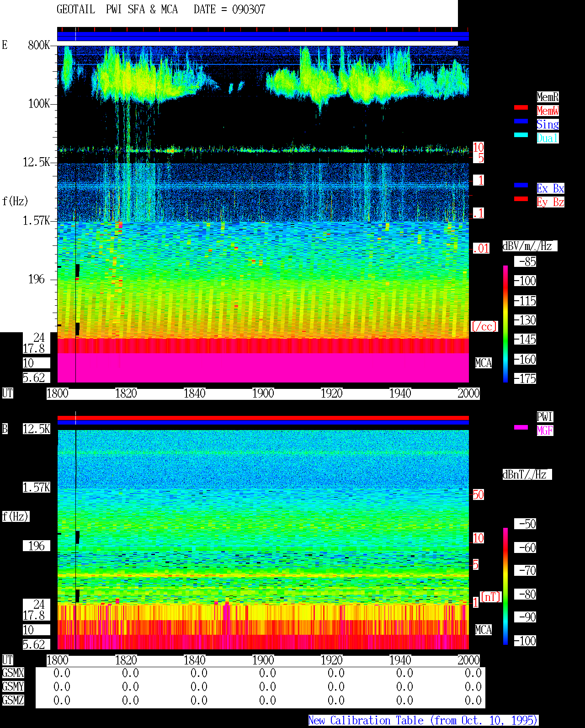The height and width of the screenshot is (728, 585).
Task: Click the DATE = 090307 text
Action: (x=229, y=10)
